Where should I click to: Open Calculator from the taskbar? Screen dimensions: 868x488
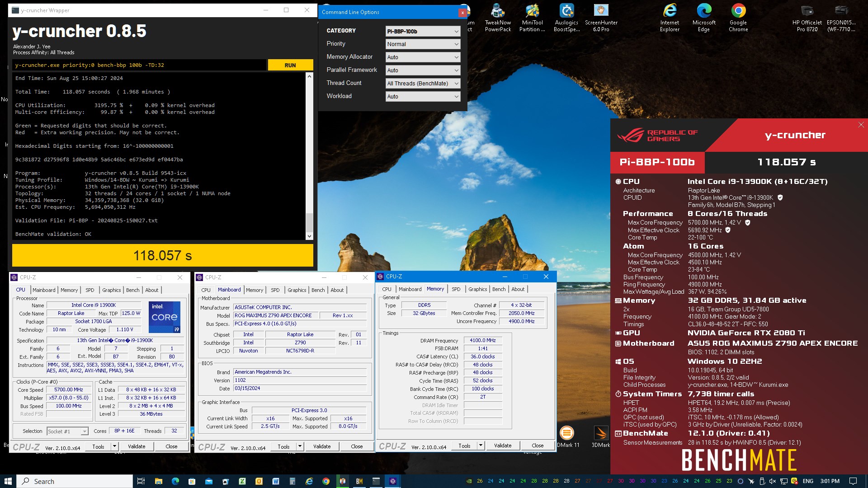click(292, 481)
